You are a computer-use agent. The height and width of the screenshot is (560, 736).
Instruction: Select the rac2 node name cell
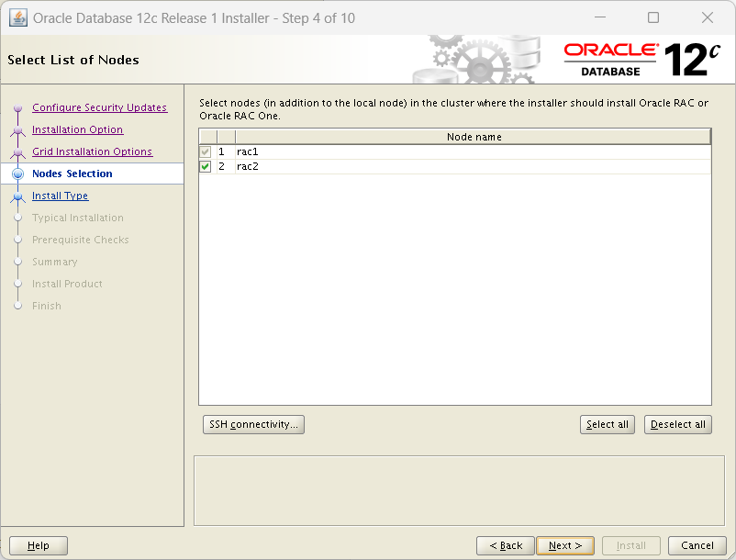[x=474, y=167]
